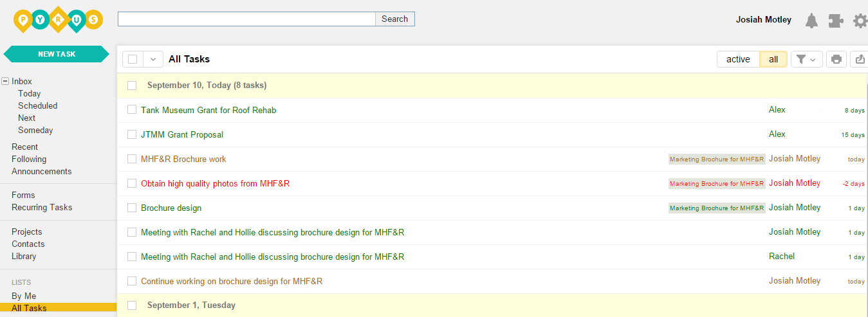Select Today under Inbox

click(30, 93)
